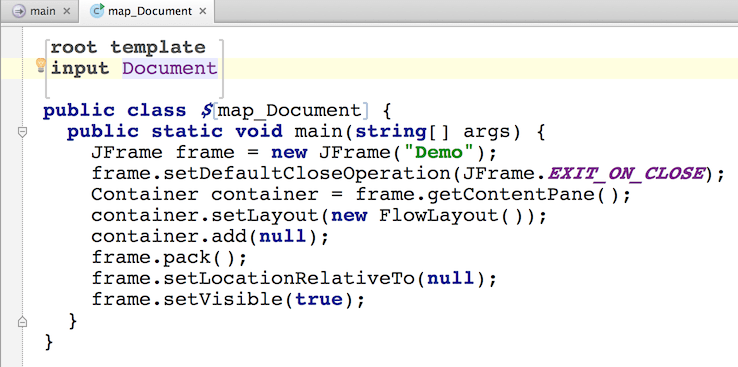Close the main tab
Image resolution: width=738 pixels, height=367 pixels.
tap(66, 11)
